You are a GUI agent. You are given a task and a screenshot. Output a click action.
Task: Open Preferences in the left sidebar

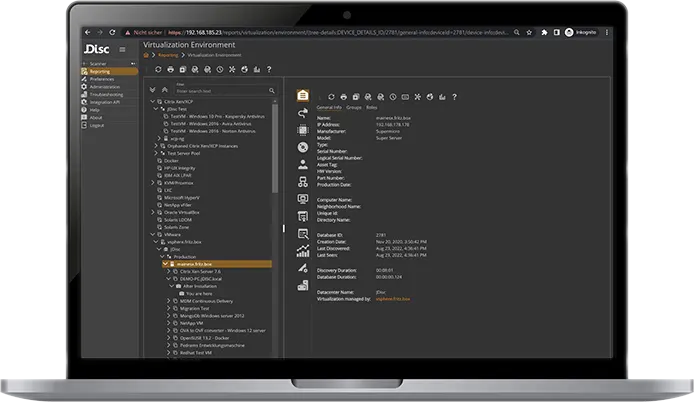coord(102,79)
